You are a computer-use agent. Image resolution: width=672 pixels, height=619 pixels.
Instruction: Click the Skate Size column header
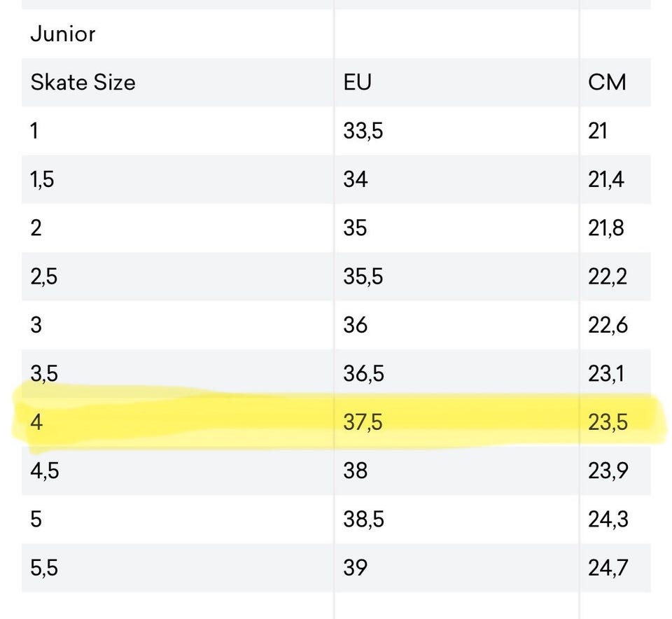[83, 83]
